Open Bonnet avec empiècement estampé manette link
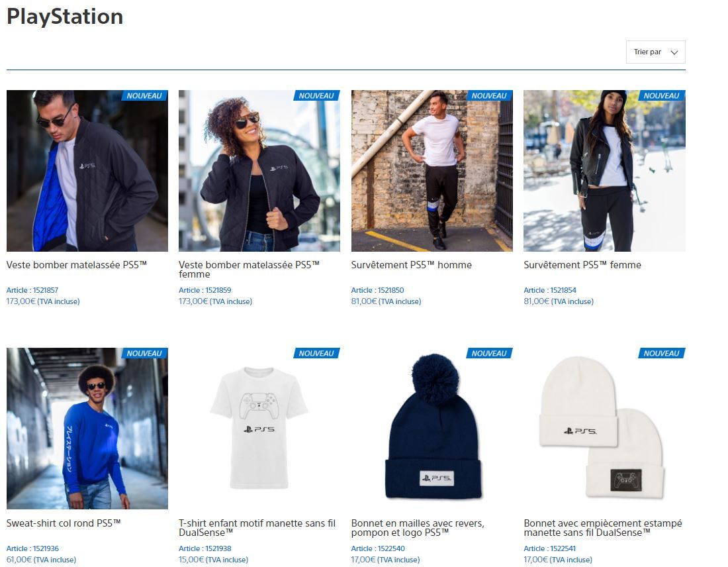Viewport: 728px width, 567px height. (x=603, y=527)
